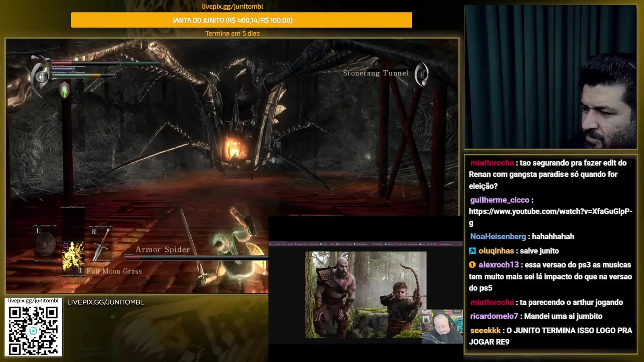Click the 'Stonefang Tunnel' area name
This screenshot has width=644, height=362.
pos(376,73)
